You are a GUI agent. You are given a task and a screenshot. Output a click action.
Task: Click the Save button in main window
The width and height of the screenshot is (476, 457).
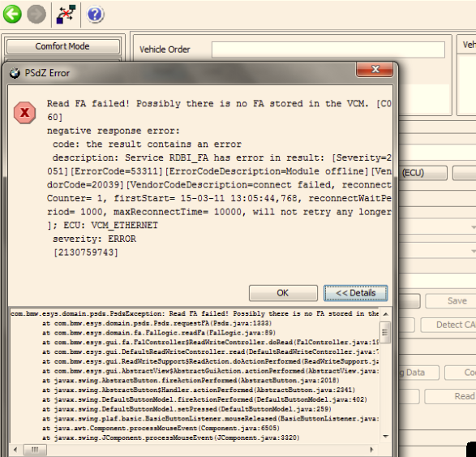click(457, 301)
